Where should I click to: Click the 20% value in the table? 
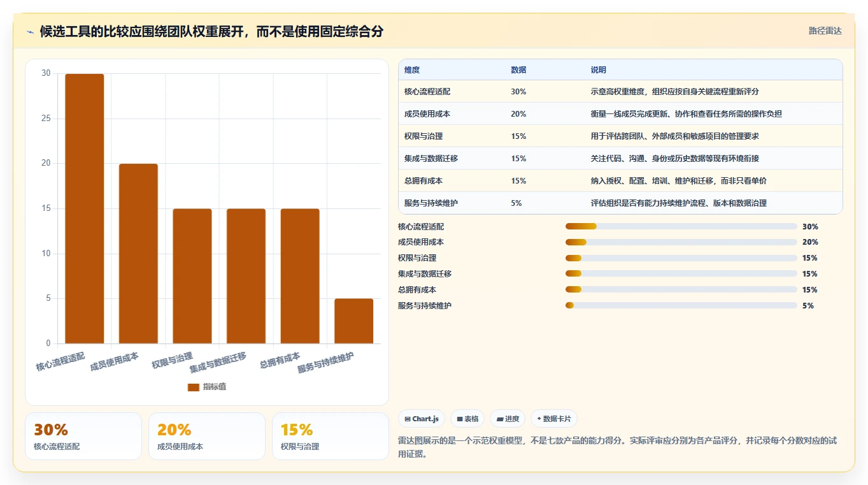(x=518, y=114)
